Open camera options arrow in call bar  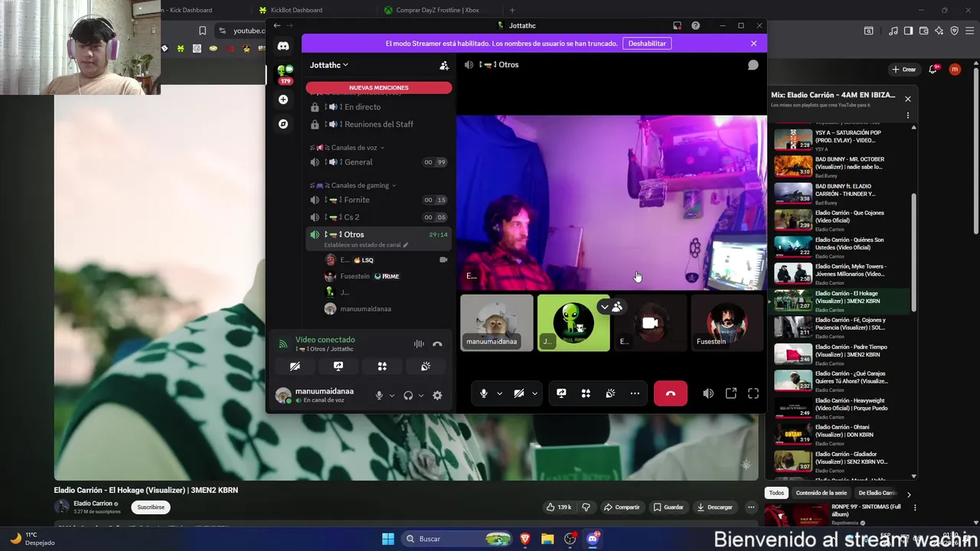pyautogui.click(x=534, y=393)
